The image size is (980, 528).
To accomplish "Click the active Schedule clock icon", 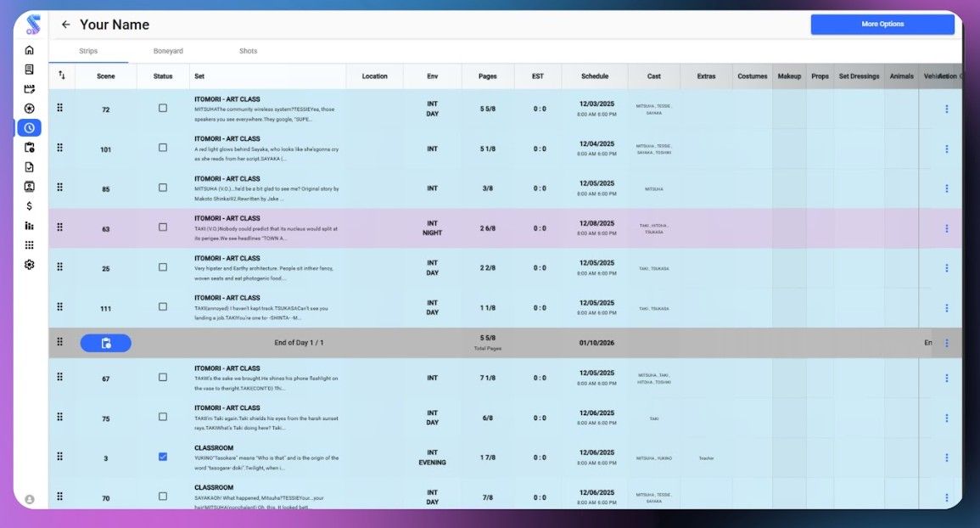I will click(x=29, y=127).
